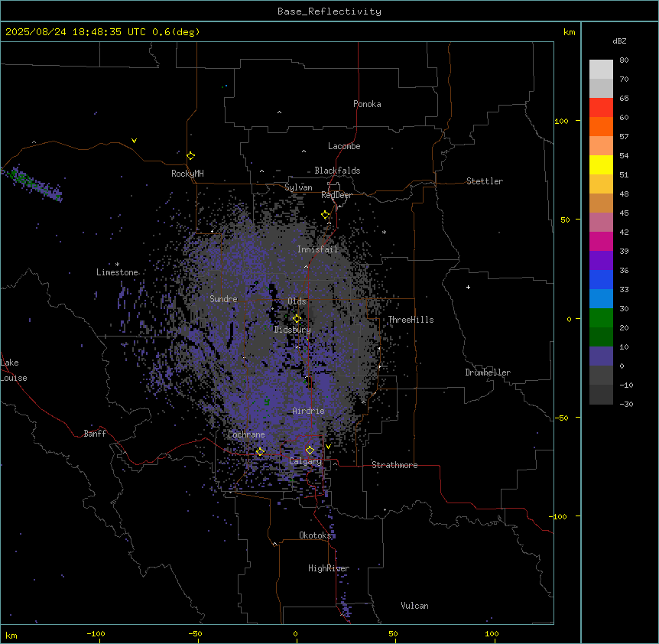
Task: Click the yellow V marker northwest of RockyMH
Action: [x=134, y=141]
